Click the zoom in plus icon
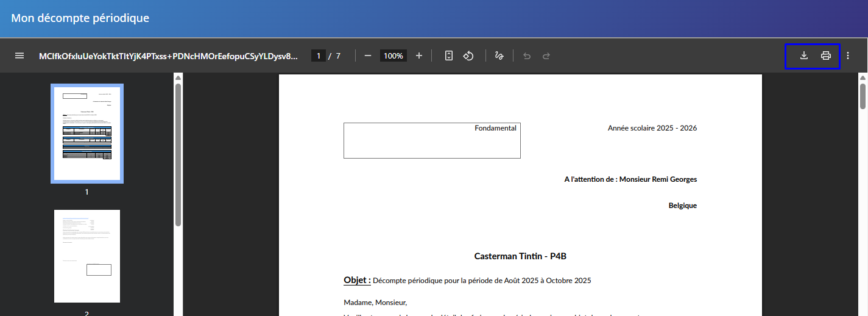Viewport: 868px width, 316px height. pos(419,56)
